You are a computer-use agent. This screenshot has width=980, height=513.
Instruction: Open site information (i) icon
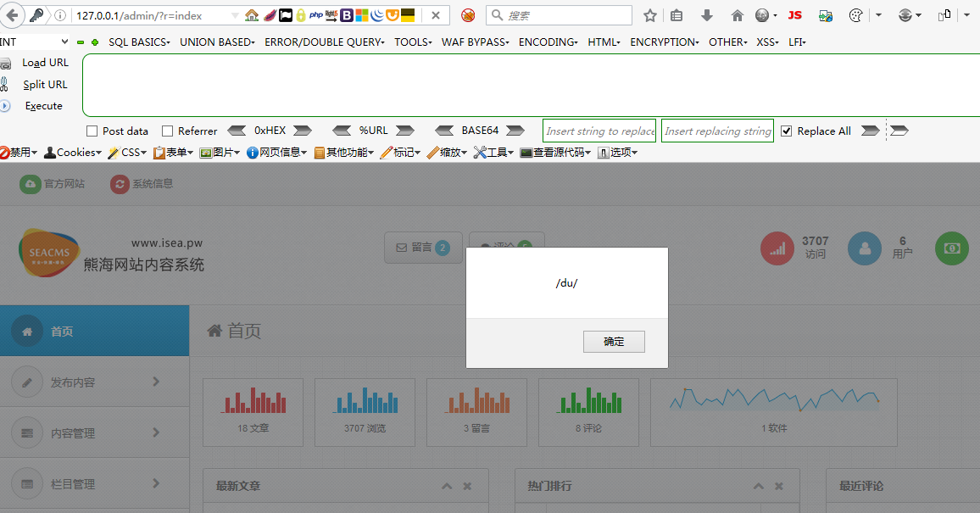61,15
